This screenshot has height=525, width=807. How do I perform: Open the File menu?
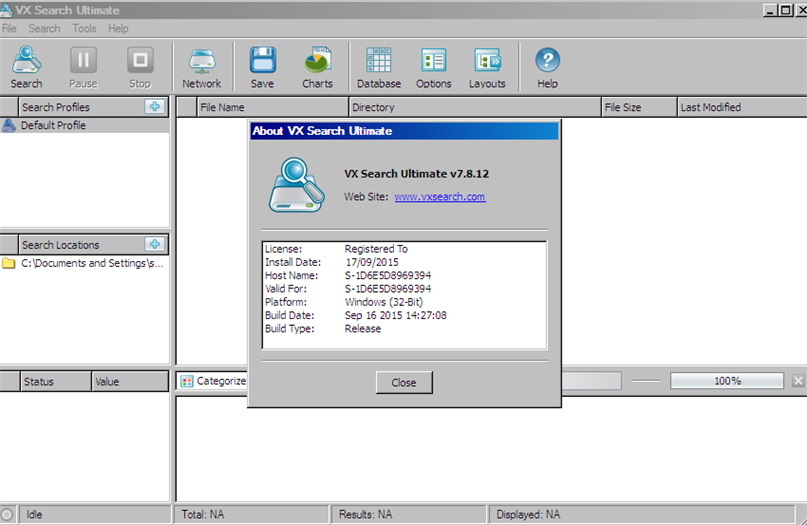(10, 29)
